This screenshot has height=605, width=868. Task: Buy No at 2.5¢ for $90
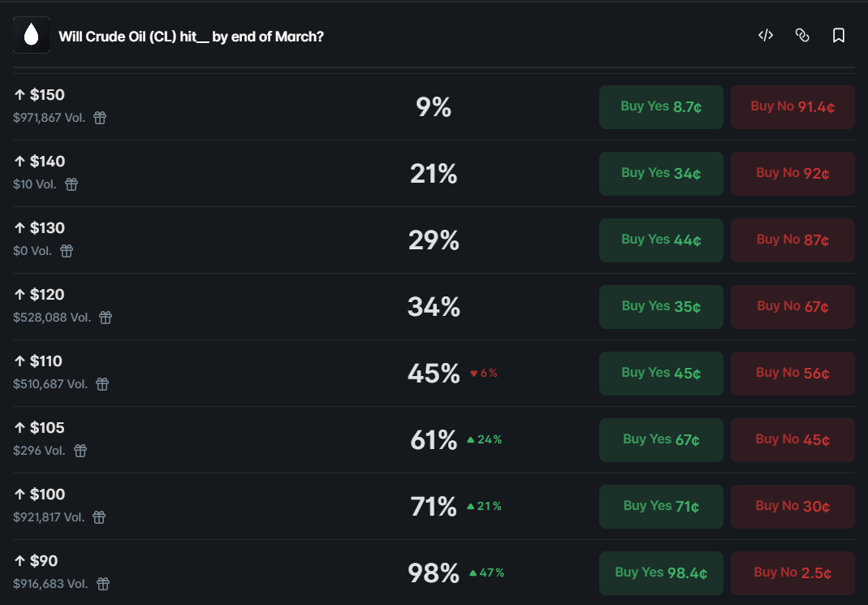pyautogui.click(x=792, y=573)
